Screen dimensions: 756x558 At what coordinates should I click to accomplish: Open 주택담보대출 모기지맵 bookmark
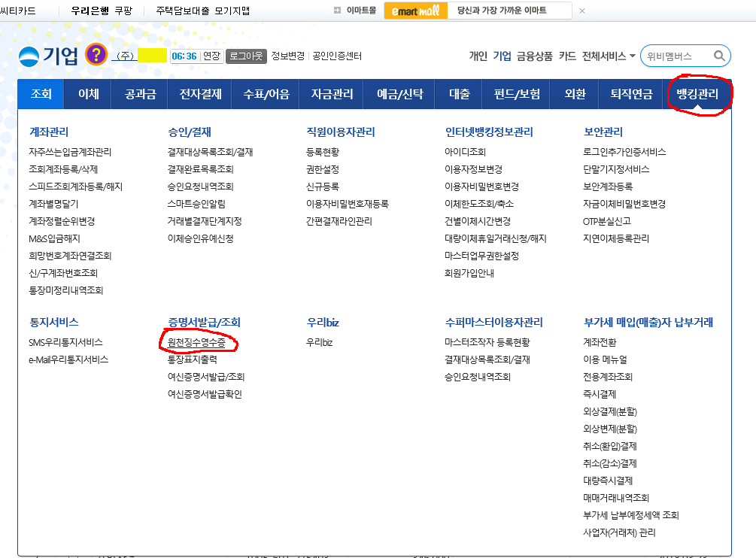pyautogui.click(x=202, y=11)
